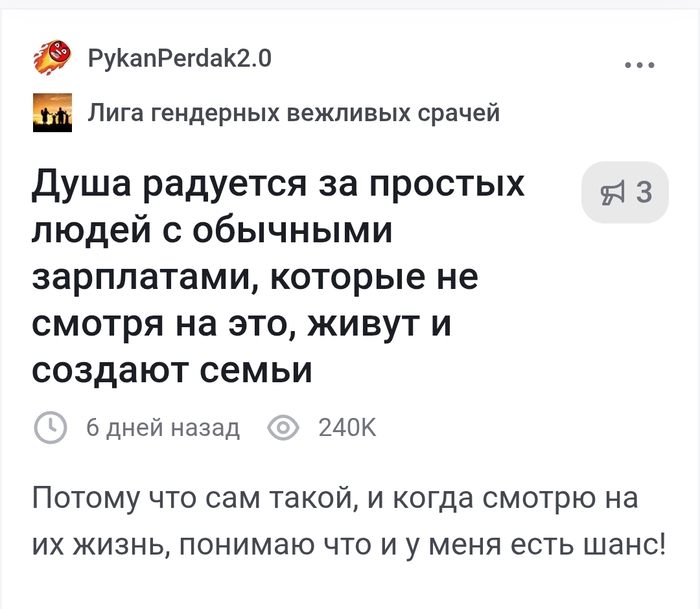Click the body line ending with есть шанс!
The width and height of the screenshot is (700, 609).
[x=348, y=546]
